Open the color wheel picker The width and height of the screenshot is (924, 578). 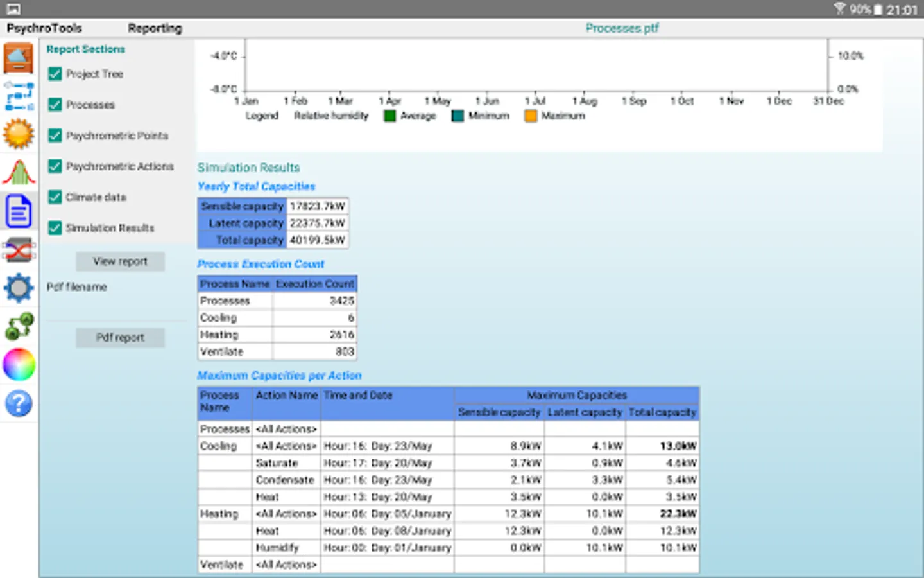pos(19,365)
